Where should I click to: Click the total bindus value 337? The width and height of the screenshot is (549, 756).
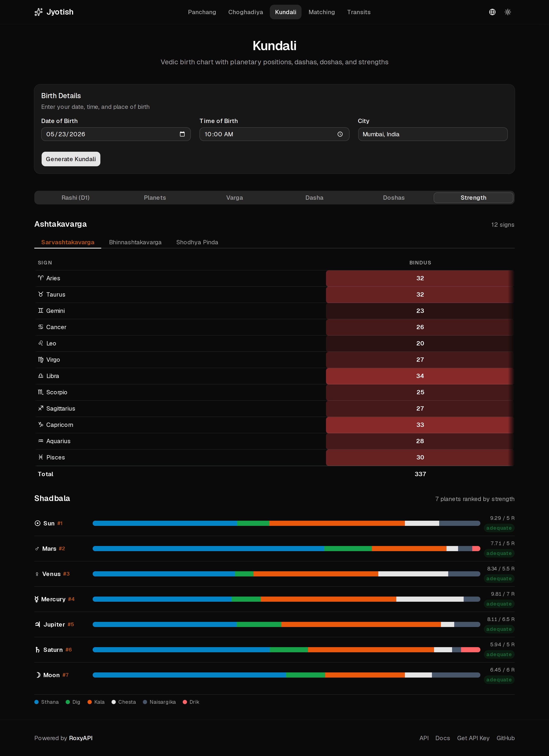(420, 474)
